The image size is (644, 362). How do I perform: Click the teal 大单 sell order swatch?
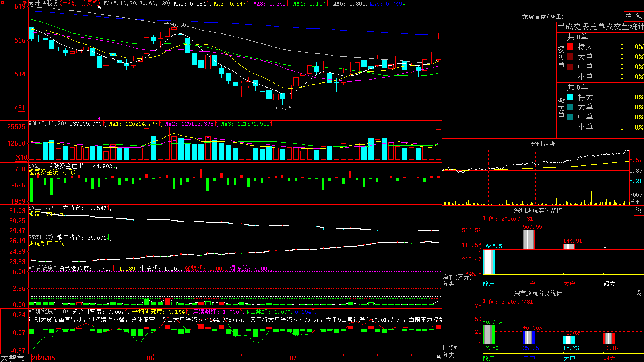(570, 107)
